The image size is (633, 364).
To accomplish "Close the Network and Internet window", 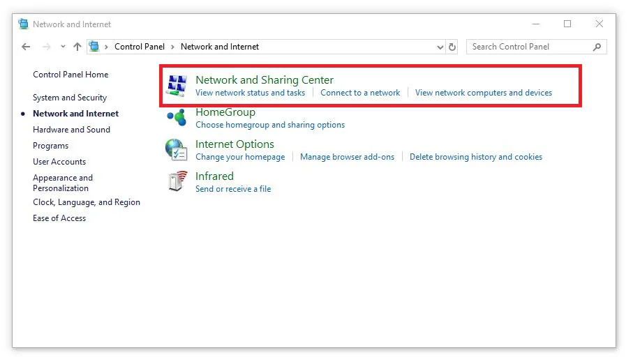I will point(600,24).
